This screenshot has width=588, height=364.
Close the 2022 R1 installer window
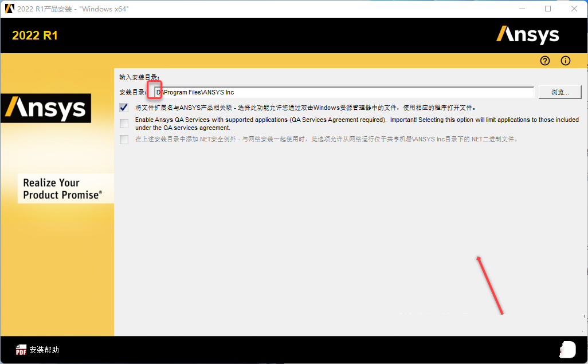tap(574, 9)
